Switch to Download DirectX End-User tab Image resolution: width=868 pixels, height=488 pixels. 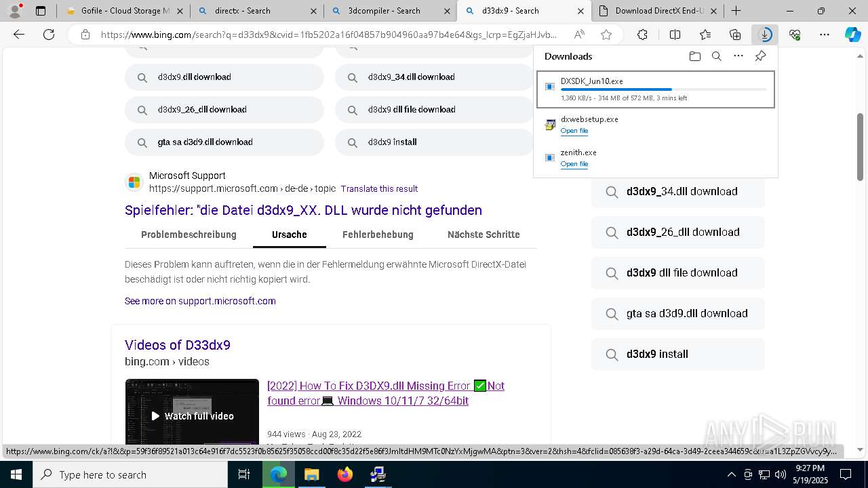point(658,11)
